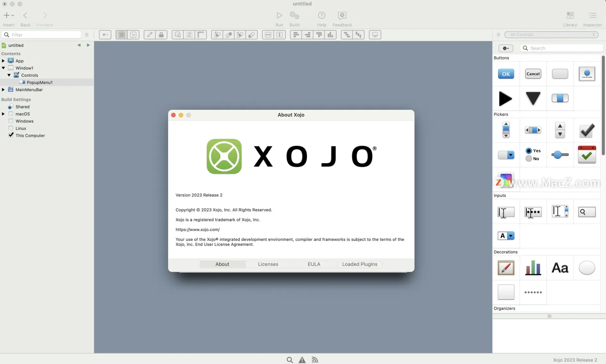Switch to the Licenses tab
The image size is (606, 364).
click(x=268, y=264)
